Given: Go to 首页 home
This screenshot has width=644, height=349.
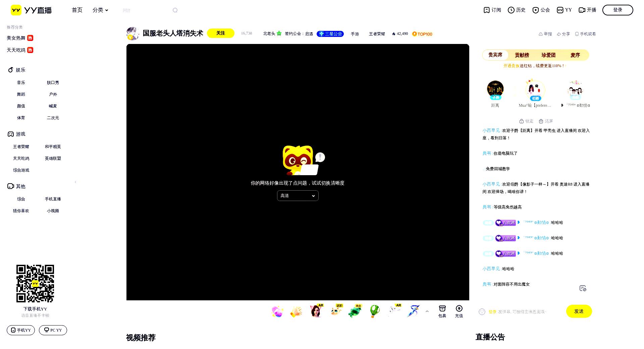Looking at the screenshot, I should click(77, 10).
